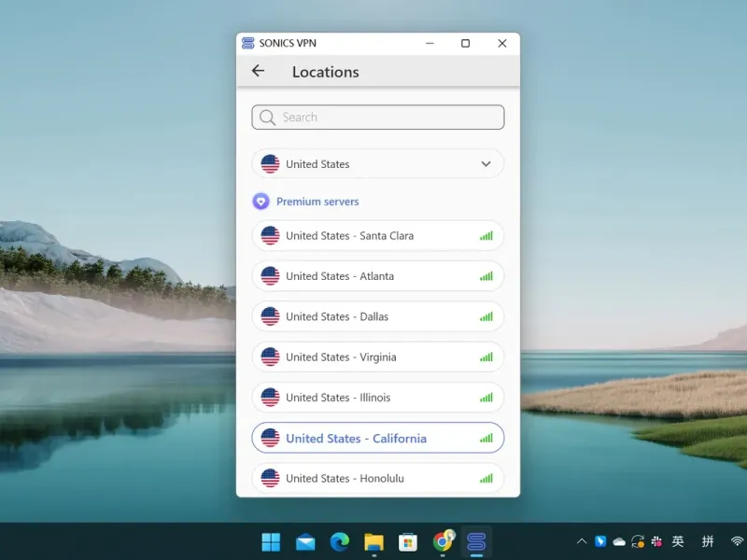Select United States - Dallas server

pyautogui.click(x=378, y=316)
